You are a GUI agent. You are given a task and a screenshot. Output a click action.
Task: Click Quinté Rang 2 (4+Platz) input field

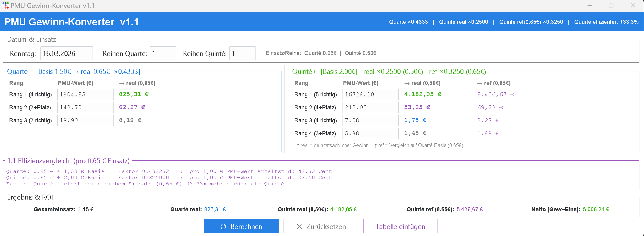(x=370, y=107)
